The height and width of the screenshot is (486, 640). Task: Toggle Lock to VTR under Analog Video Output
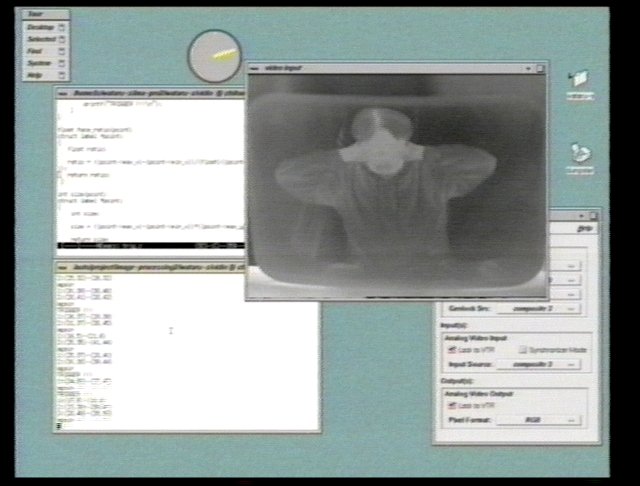pyautogui.click(x=453, y=406)
